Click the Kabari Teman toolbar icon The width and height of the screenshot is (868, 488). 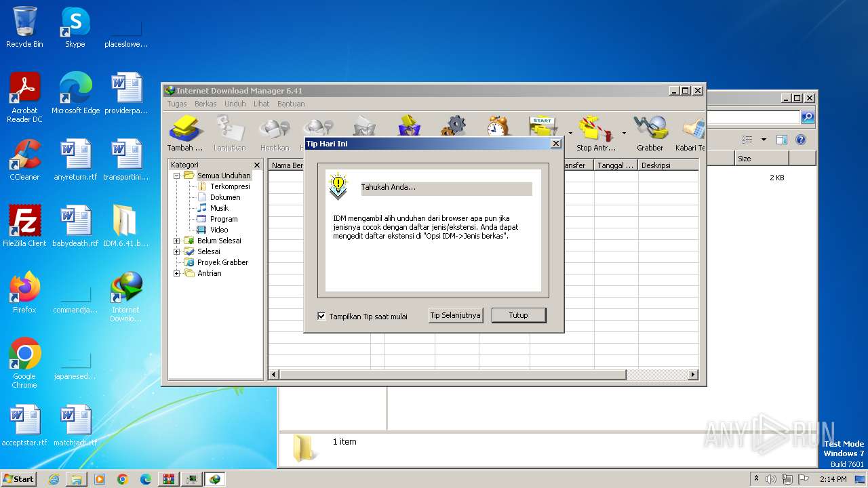click(690, 133)
